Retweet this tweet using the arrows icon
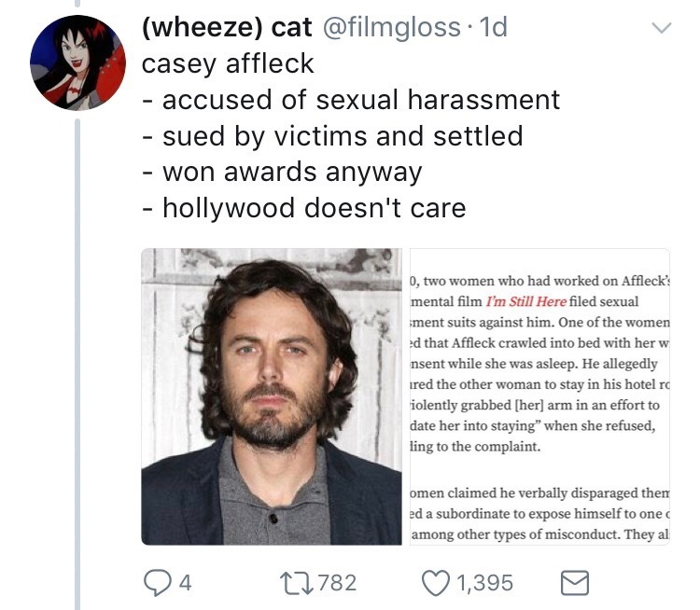This screenshot has width=700, height=610. coord(300,583)
